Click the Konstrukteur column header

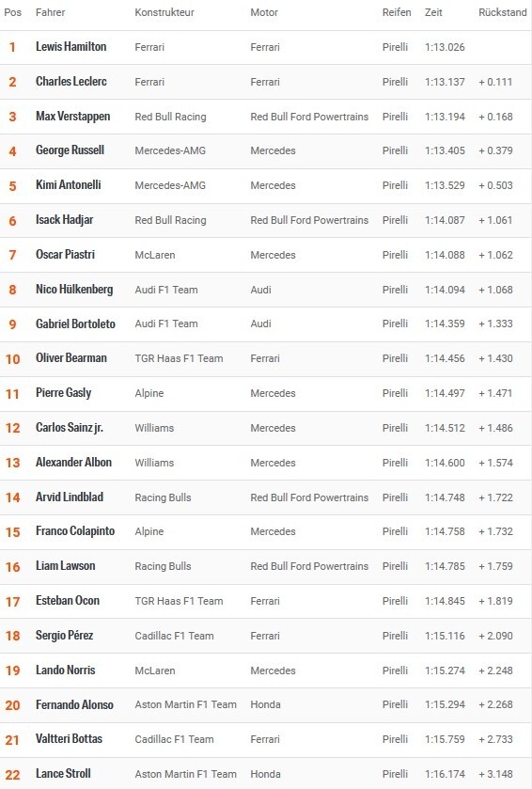pos(164,12)
